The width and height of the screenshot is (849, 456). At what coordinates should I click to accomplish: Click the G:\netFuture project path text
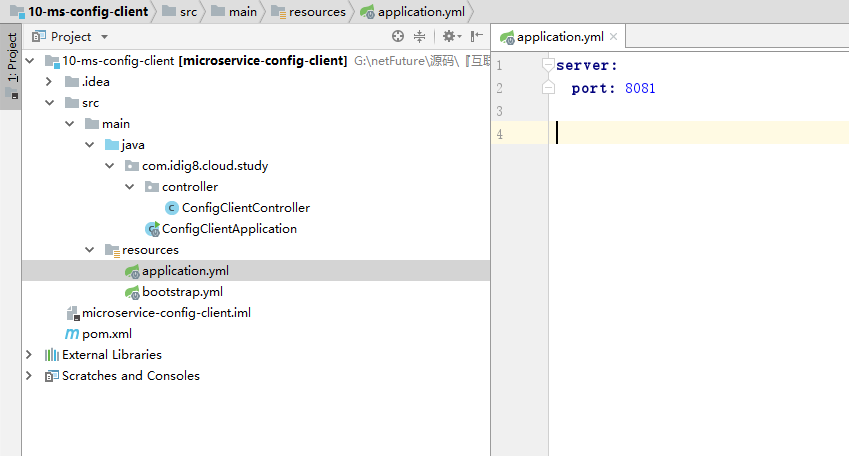click(422, 61)
